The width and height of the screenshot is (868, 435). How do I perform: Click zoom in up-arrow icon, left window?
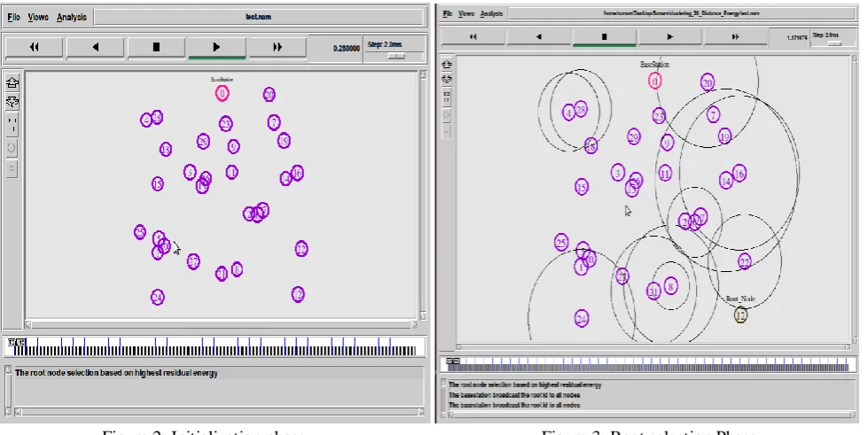(12, 83)
